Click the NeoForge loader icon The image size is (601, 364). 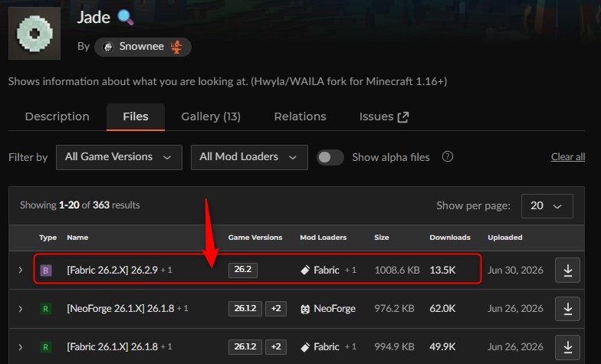[x=305, y=309]
